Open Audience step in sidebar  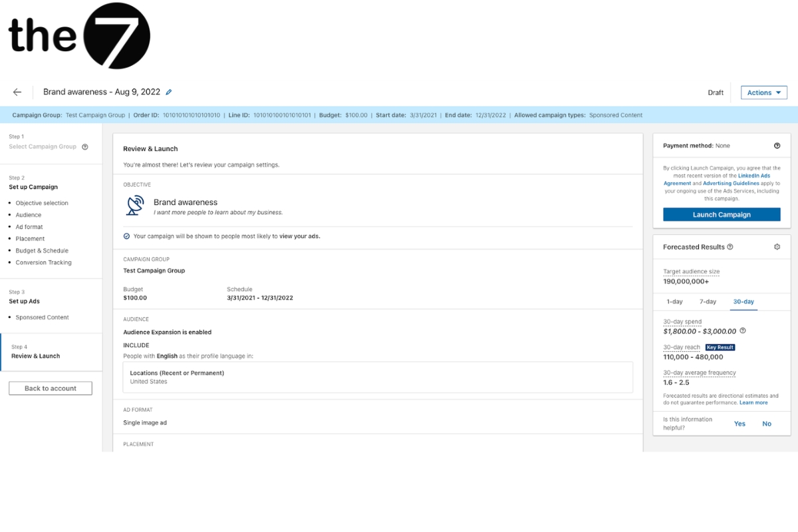29,215
